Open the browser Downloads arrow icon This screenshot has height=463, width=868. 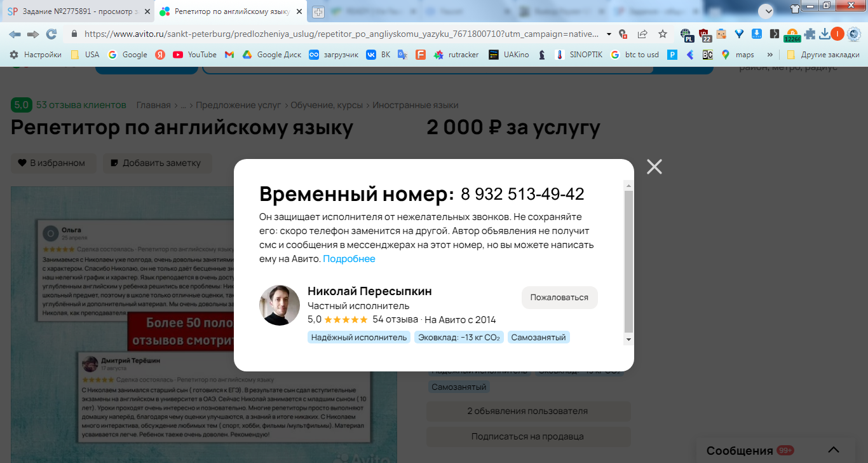825,34
